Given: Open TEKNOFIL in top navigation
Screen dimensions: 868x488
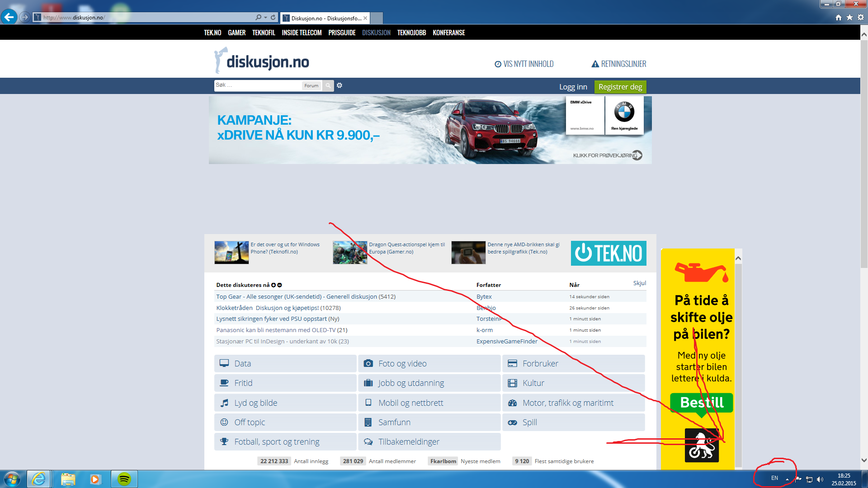Looking at the screenshot, I should coord(264,33).
